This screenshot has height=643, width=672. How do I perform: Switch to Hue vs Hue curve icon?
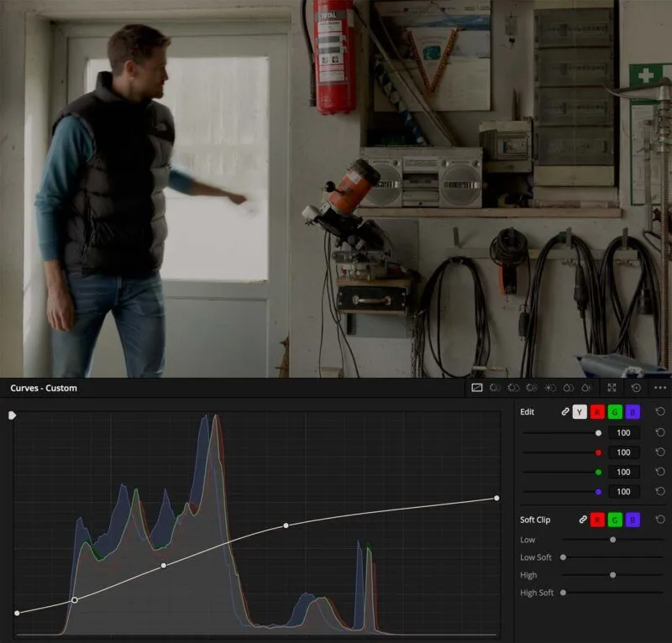tap(496, 388)
